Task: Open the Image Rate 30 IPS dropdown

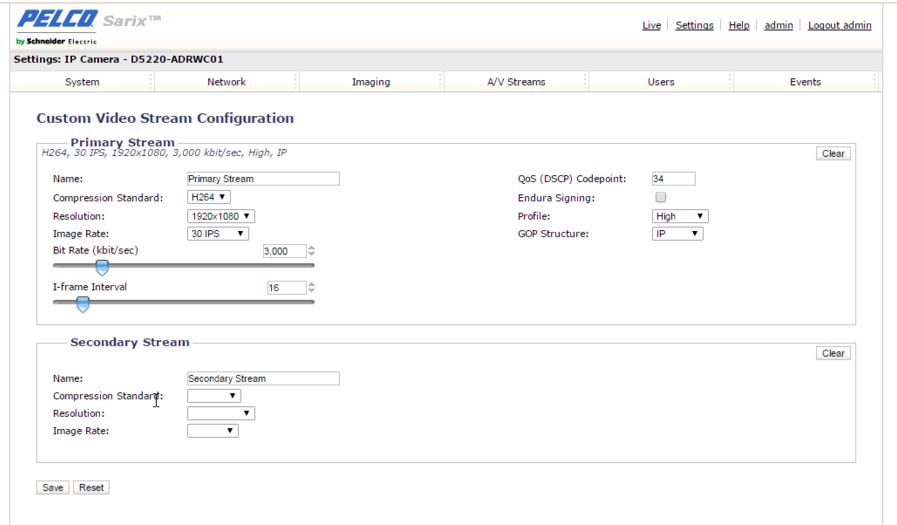Action: [218, 234]
